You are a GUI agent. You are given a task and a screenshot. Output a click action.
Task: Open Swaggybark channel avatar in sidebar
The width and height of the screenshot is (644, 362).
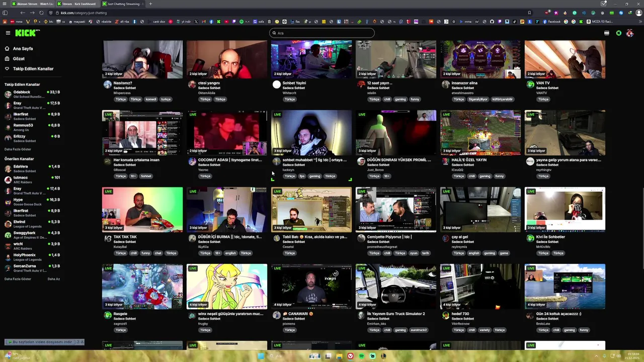(x=8, y=235)
